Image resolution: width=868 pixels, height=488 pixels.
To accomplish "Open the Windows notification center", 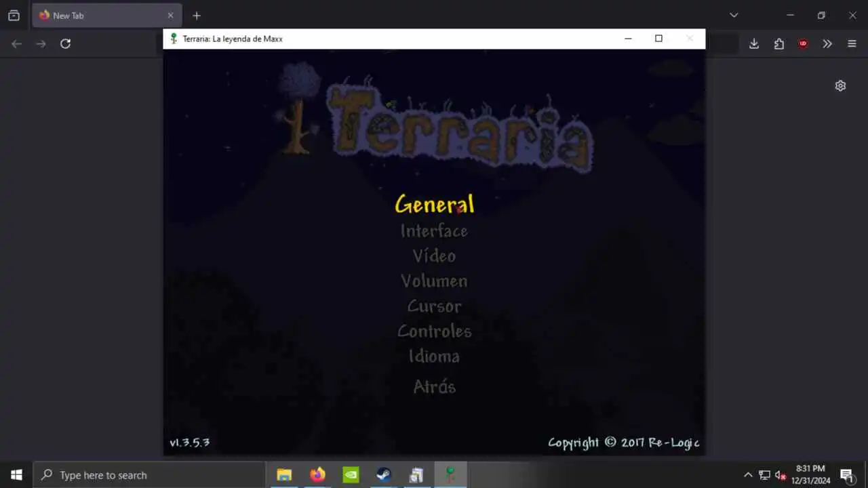I will coord(847,475).
